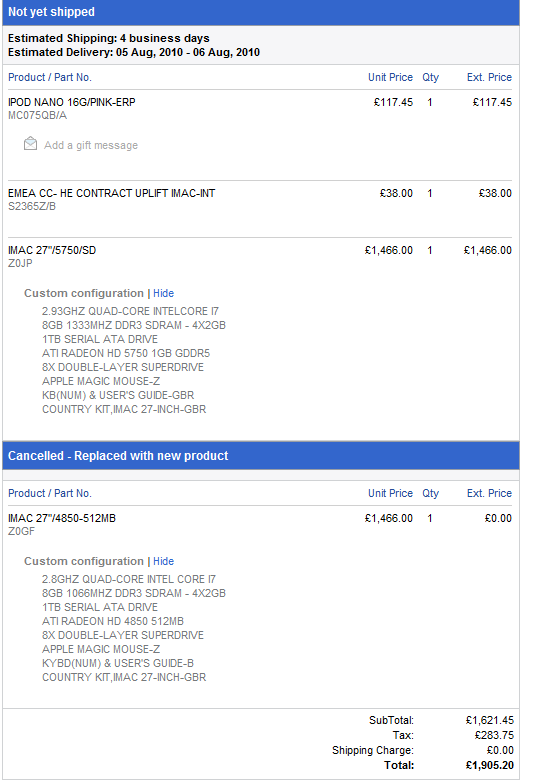Screen dimensions: 537x783
Task: Click the Tax amount £283.75
Action: (x=494, y=735)
